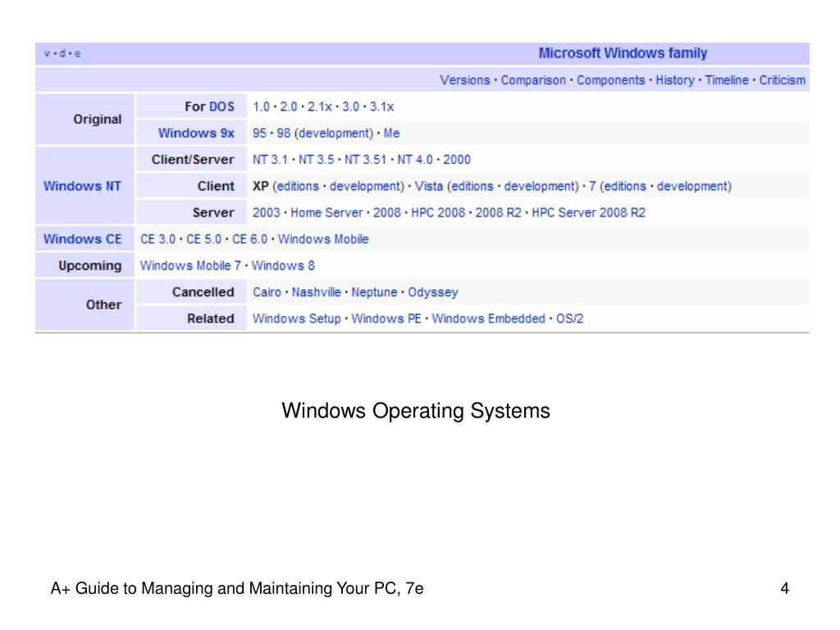840x630 pixels.
Task: Click the Windows Operating Systems slide title
Action: click(416, 411)
